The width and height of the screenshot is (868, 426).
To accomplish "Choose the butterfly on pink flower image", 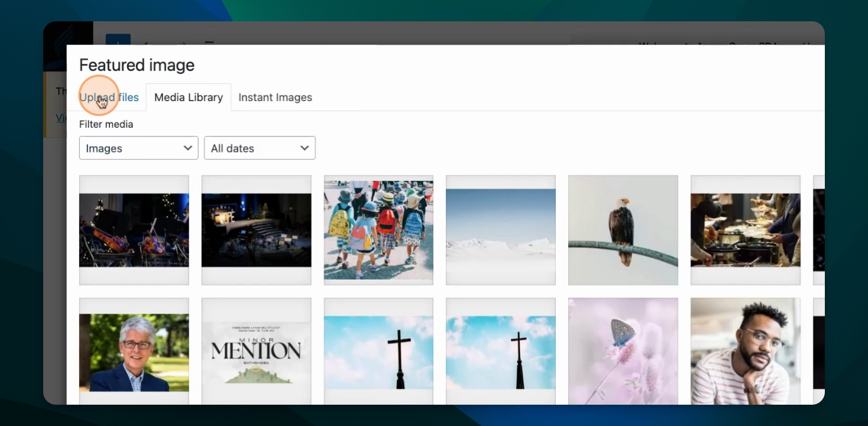I will (x=623, y=351).
